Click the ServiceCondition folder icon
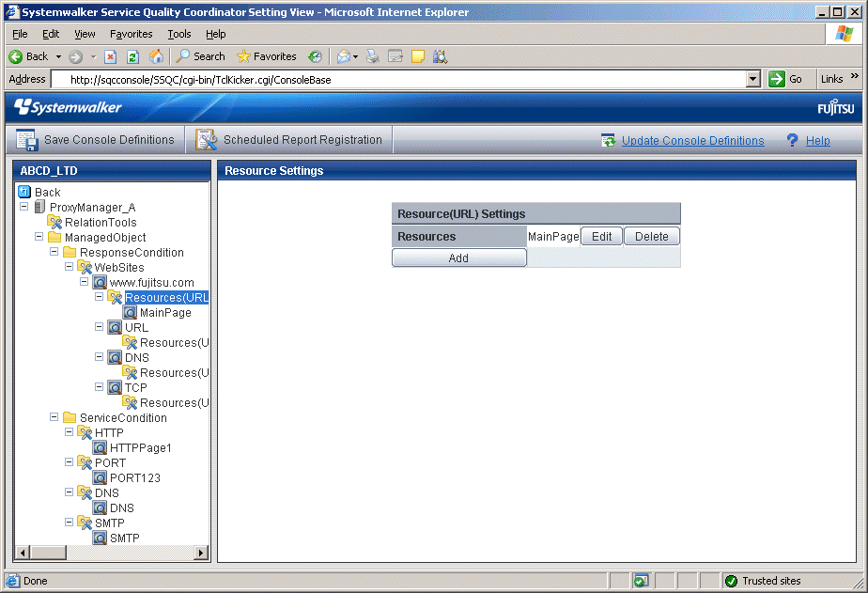The image size is (868, 593). 70,417
